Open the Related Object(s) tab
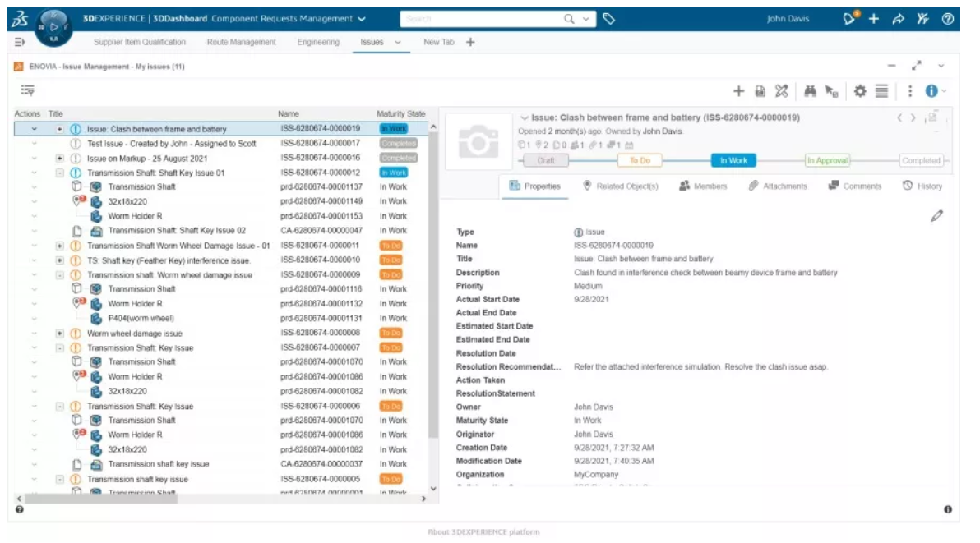 click(620, 186)
